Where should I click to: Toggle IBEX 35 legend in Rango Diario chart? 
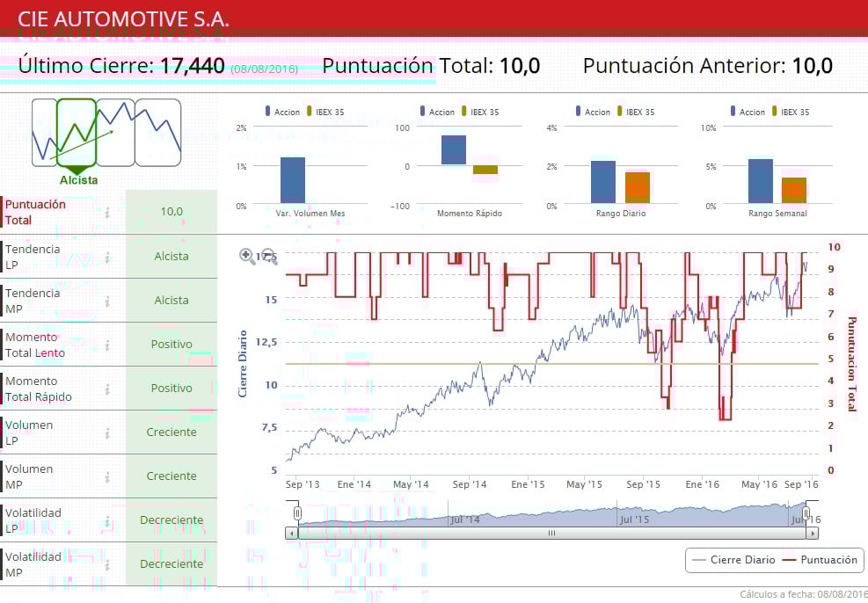pos(636,112)
